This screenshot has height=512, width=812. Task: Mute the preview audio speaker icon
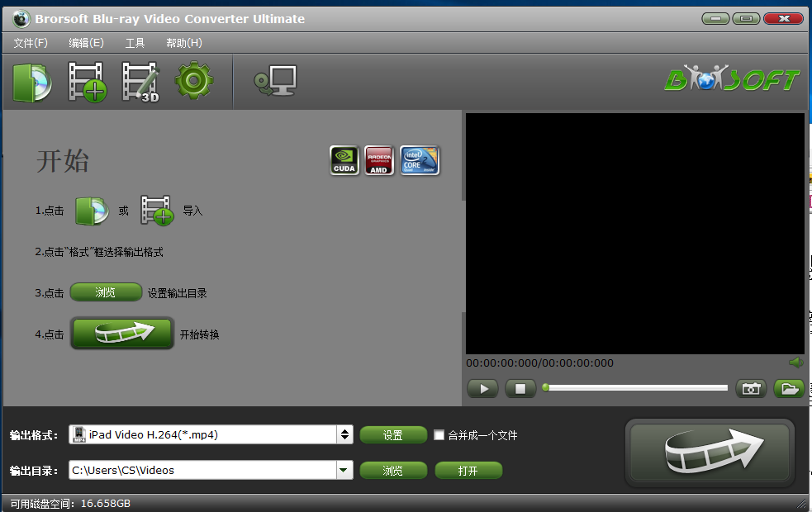click(795, 363)
